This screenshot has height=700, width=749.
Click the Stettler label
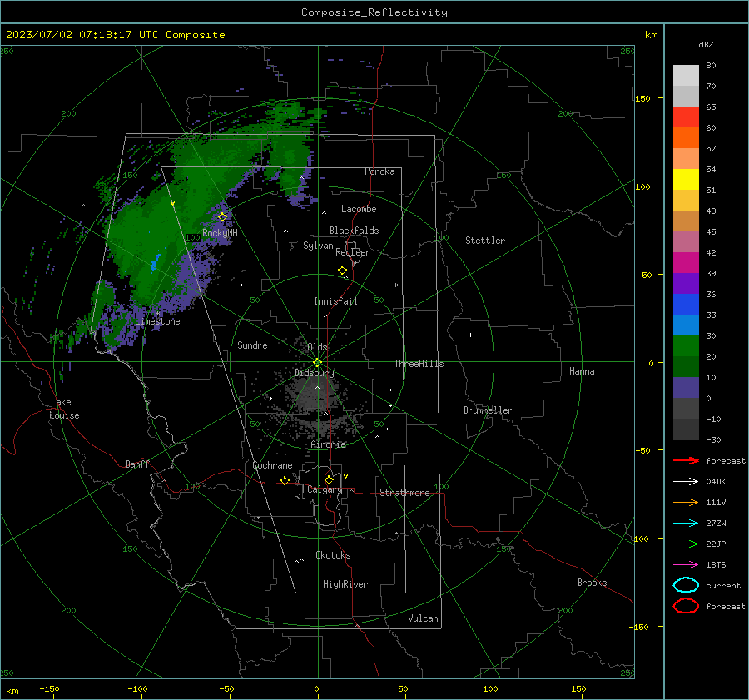(485, 241)
